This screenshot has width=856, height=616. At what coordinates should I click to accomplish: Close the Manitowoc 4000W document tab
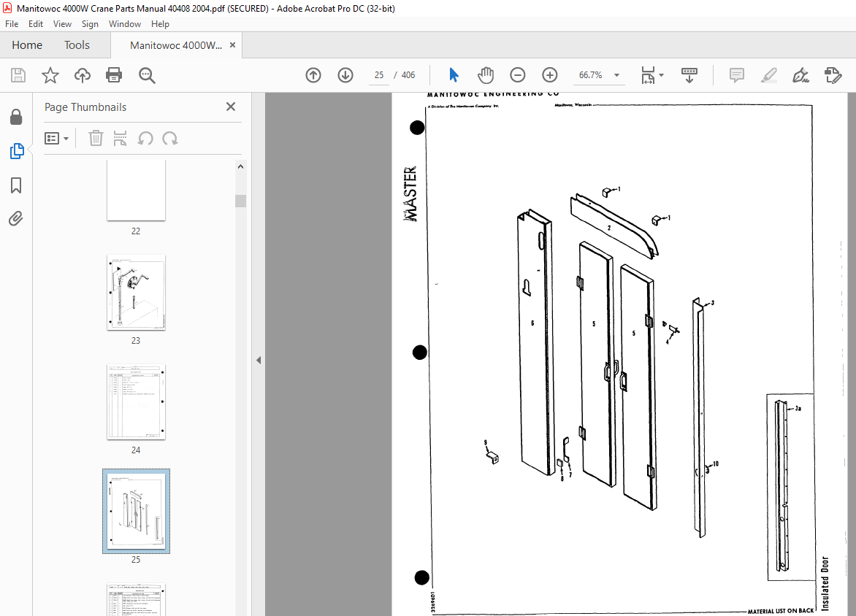(x=232, y=45)
